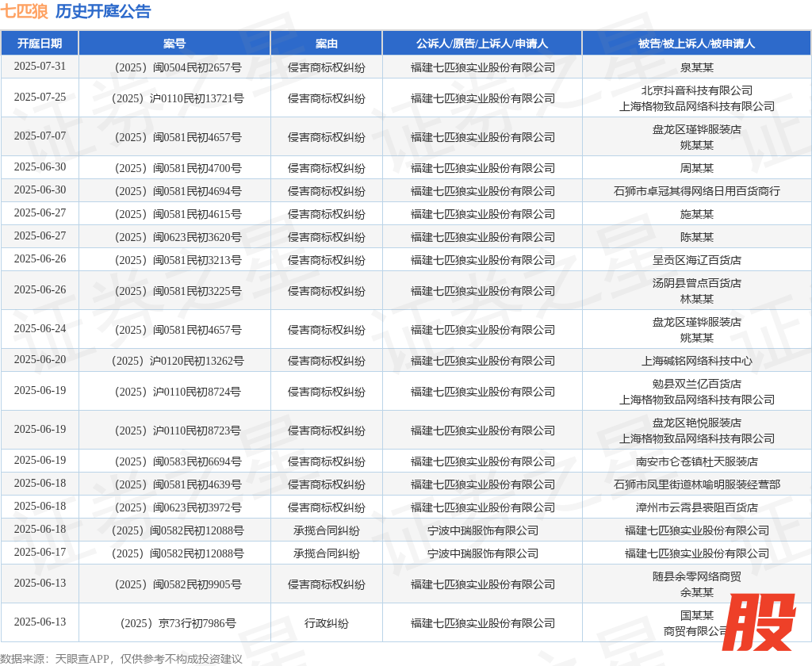The height and width of the screenshot is (666, 812).
Task: Click defendant 上海碱铭网络科技中心
Action: click(696, 361)
